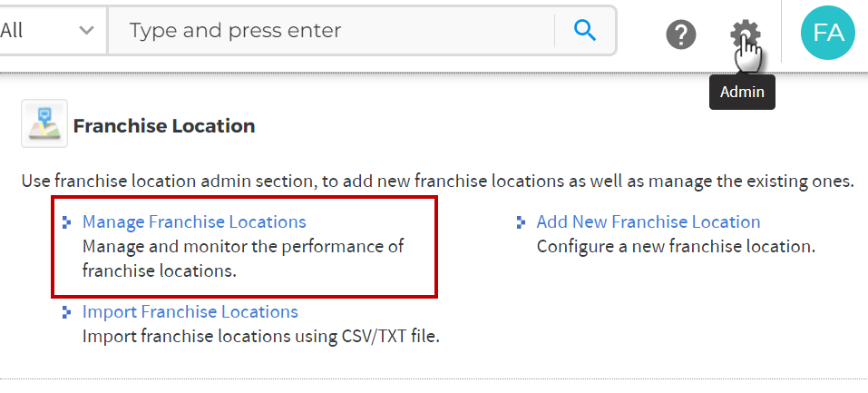Viewport: 868px width, 393px height.
Task: Open Import Franchise Locations link
Action: tap(190, 311)
